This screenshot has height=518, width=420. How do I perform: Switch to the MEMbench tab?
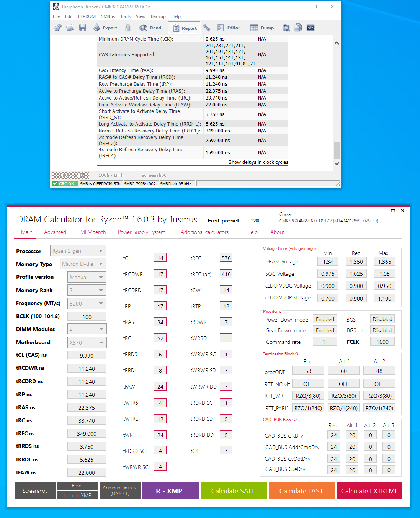coord(93,232)
